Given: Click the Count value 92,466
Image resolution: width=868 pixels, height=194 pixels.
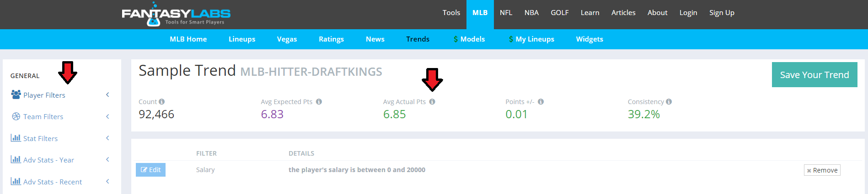Looking at the screenshot, I should coord(156,114).
